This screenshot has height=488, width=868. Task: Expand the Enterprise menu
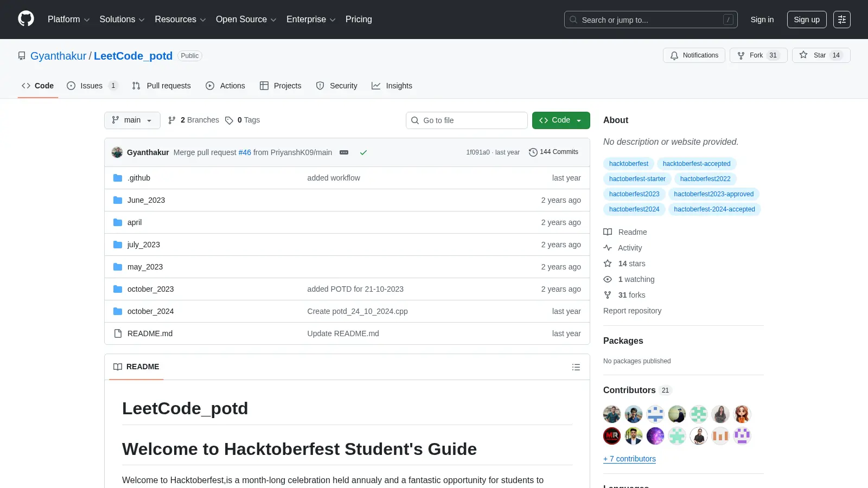click(x=311, y=20)
